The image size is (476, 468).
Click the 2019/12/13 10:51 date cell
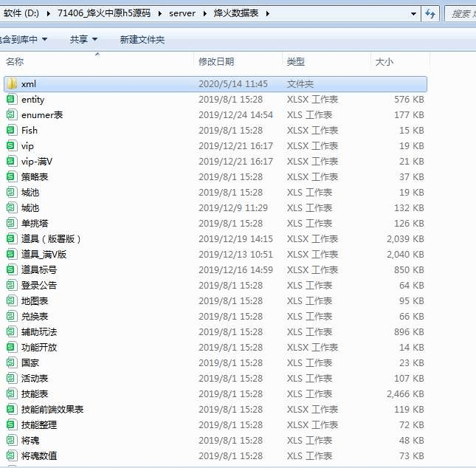pyautogui.click(x=235, y=254)
